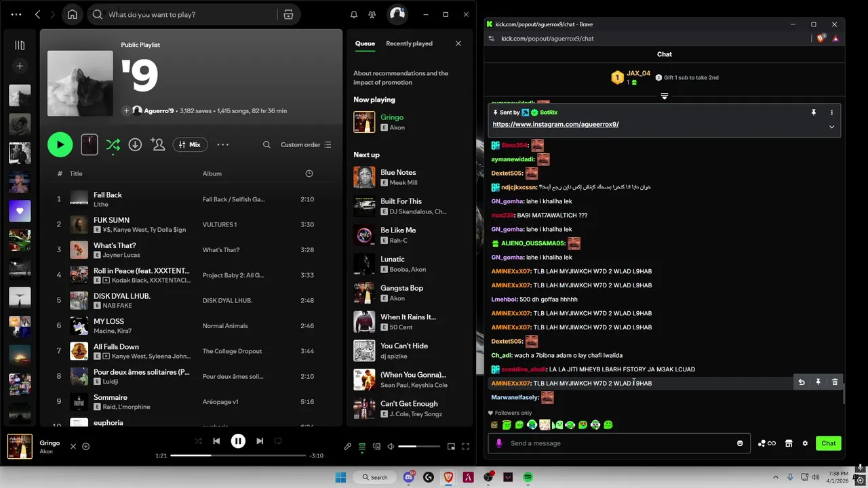The image size is (868, 488).
Task: Open the Kick chat settings gear
Action: click(805, 443)
